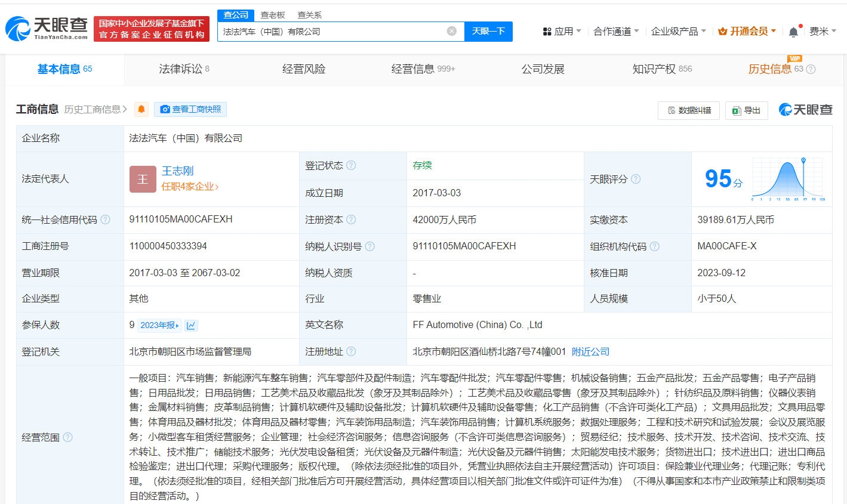Screen dimensions: 847x504
Task: Click credit code 91110105MA00CAFEXH under 统一社会信用代码
Action: click(181, 219)
